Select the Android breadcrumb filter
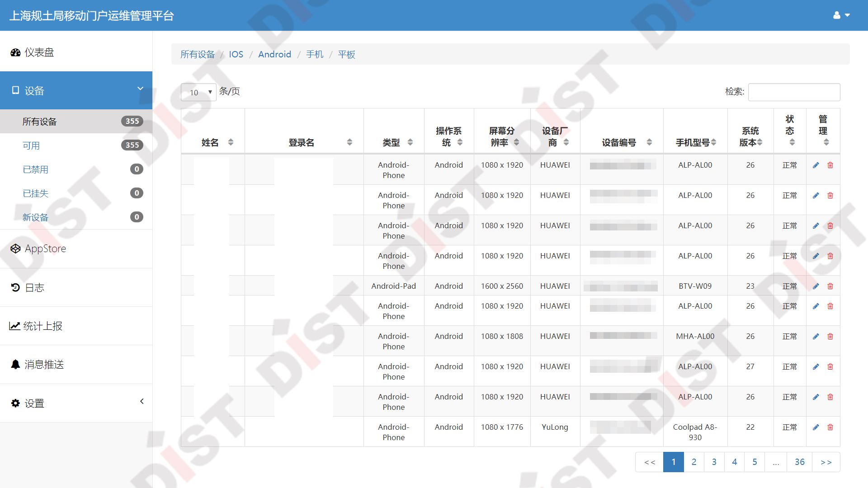This screenshot has height=488, width=868. [274, 54]
